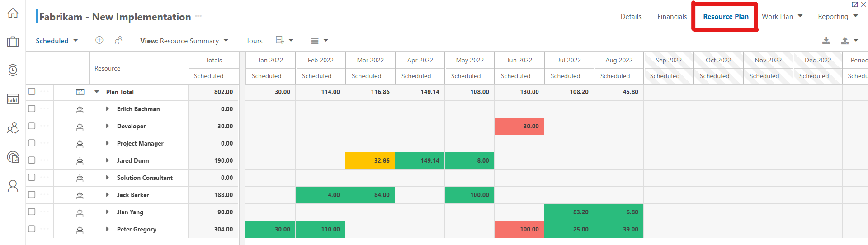This screenshot has width=868, height=245.
Task: Open the Reporting menu
Action: point(838,17)
